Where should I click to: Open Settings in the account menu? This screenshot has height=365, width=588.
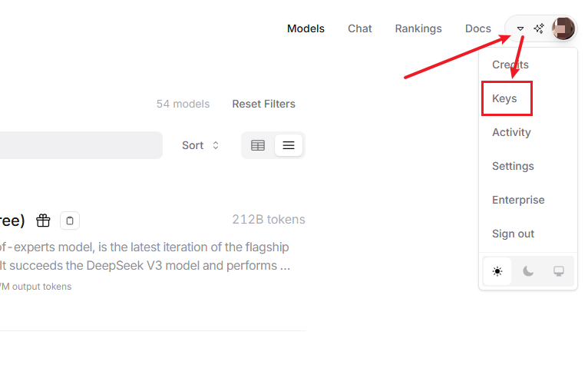513,166
